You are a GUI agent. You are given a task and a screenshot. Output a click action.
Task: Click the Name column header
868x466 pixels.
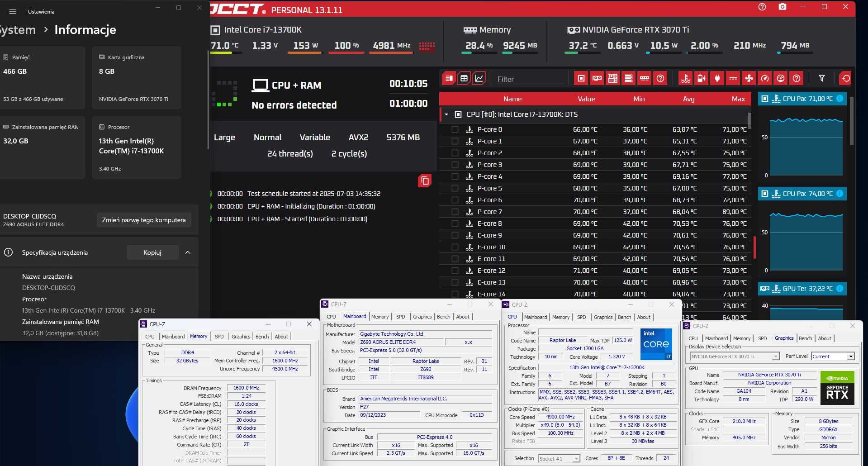click(512, 99)
